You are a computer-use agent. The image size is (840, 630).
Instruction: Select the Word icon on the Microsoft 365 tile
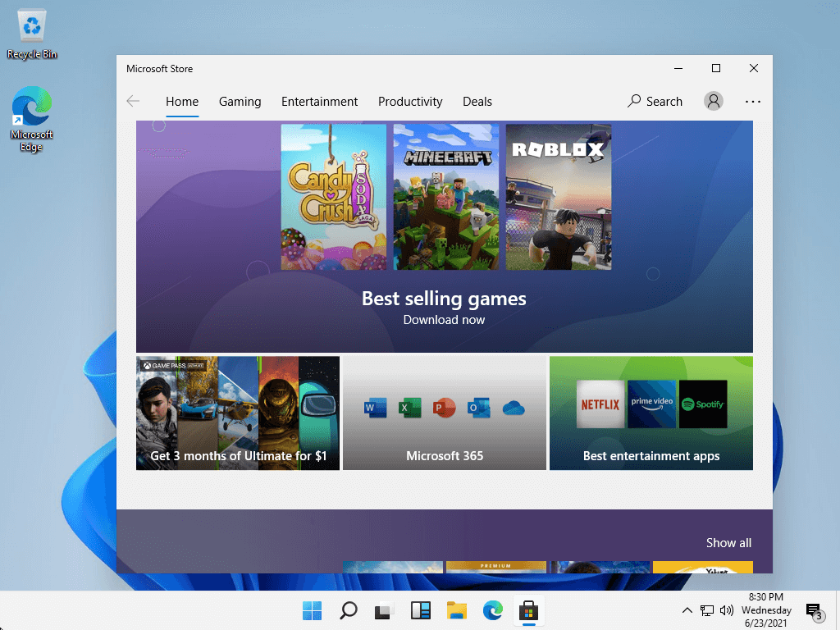coord(375,407)
